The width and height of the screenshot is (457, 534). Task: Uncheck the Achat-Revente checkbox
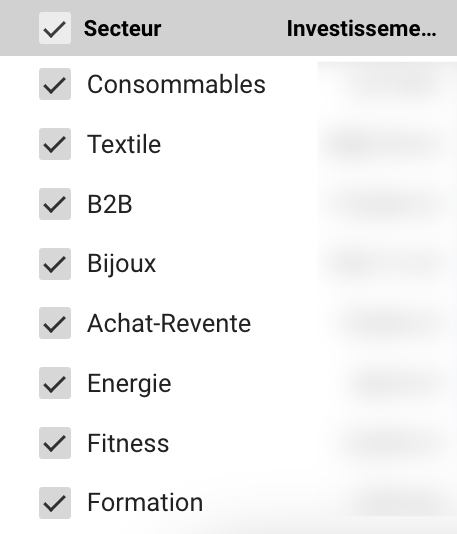tap(55, 323)
